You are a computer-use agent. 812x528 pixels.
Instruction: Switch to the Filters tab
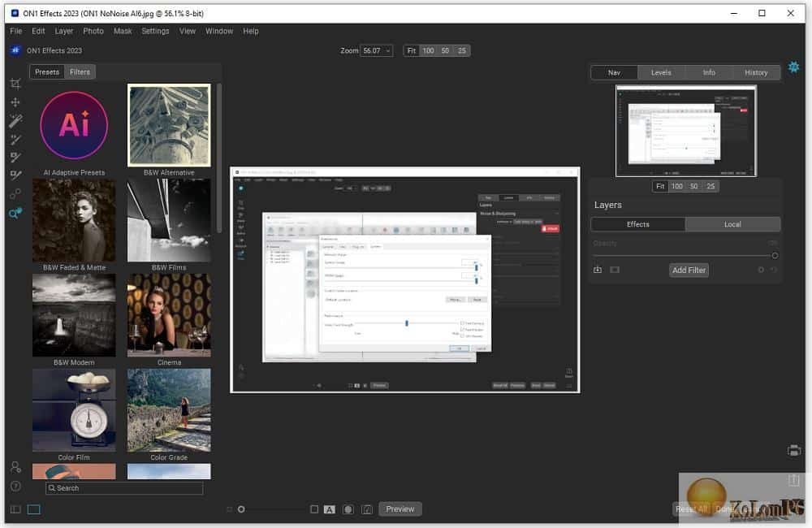pyautogui.click(x=80, y=72)
